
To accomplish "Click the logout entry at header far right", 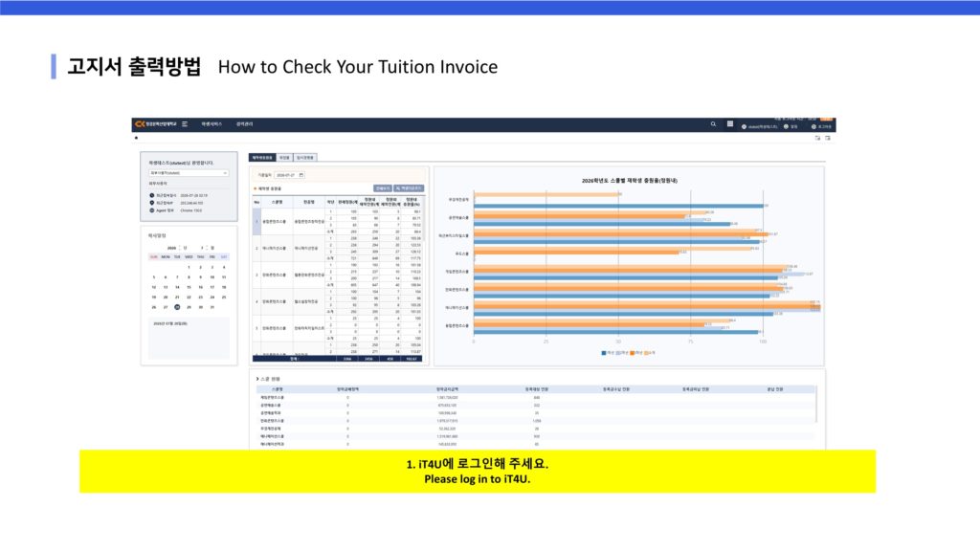I will (821, 127).
